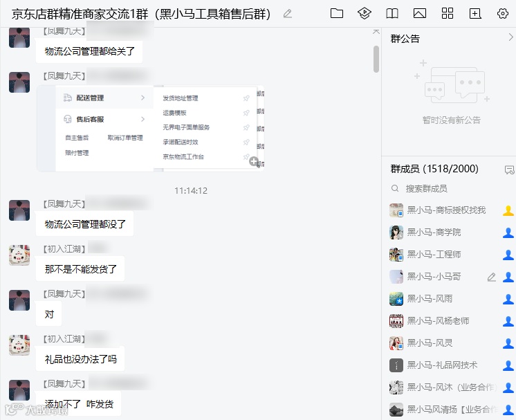Click blue admin badge of 黑小马-商学院
This screenshot has width=516, height=420.
508,232
